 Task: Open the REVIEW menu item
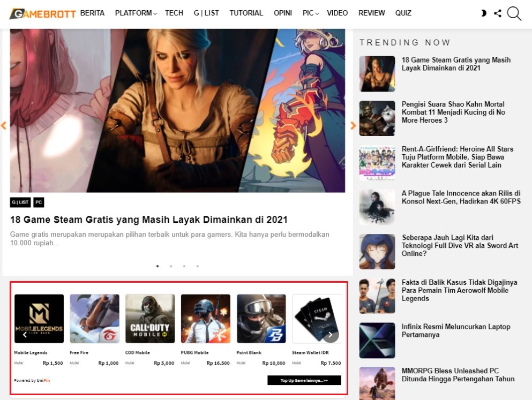pos(371,13)
